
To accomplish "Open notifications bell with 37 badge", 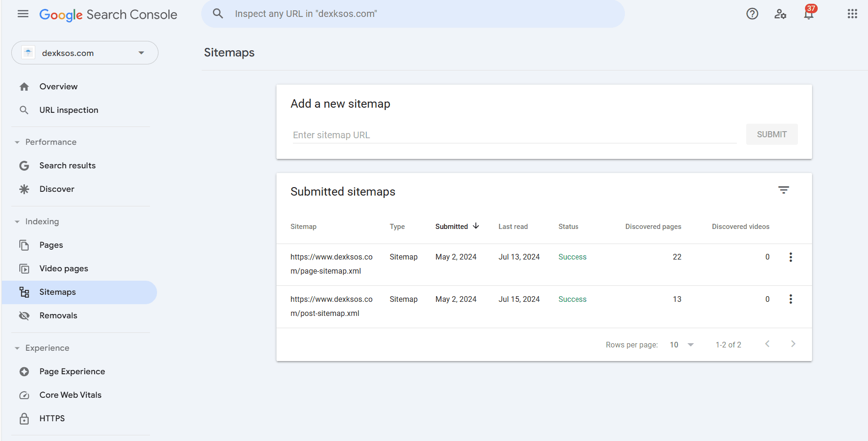I will coord(810,12).
